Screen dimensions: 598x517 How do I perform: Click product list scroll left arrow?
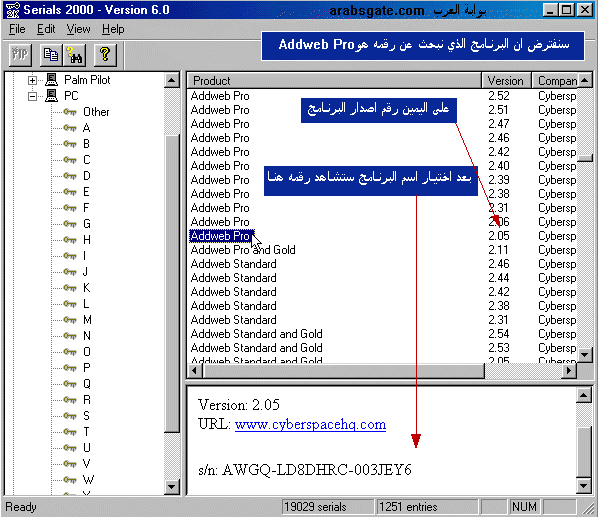pos(195,371)
